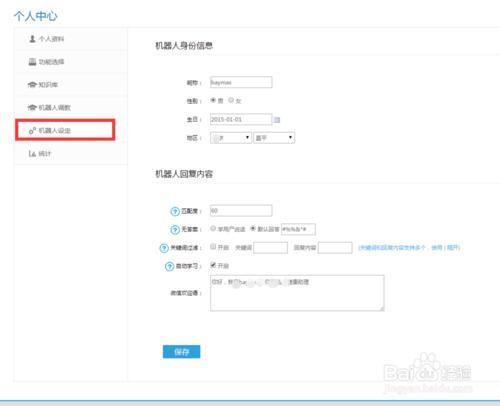Image resolution: width=500 pixels, height=406 pixels.
Task: Click the help icon beside 匹配度
Action: (175, 211)
